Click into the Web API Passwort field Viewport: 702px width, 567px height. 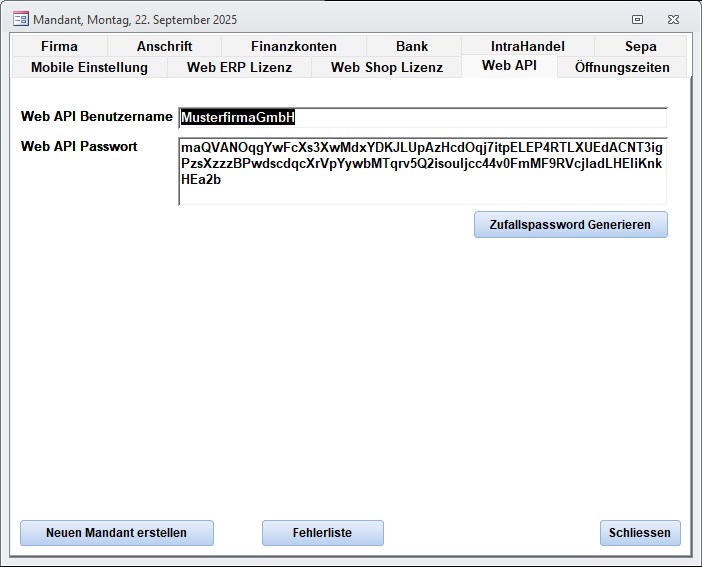(422, 171)
